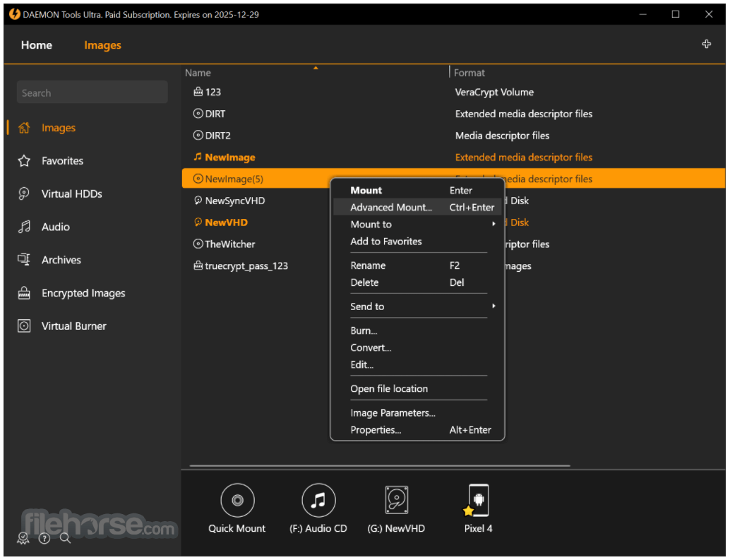Click the Search input field
The width and height of the screenshot is (730, 560).
pos(92,93)
